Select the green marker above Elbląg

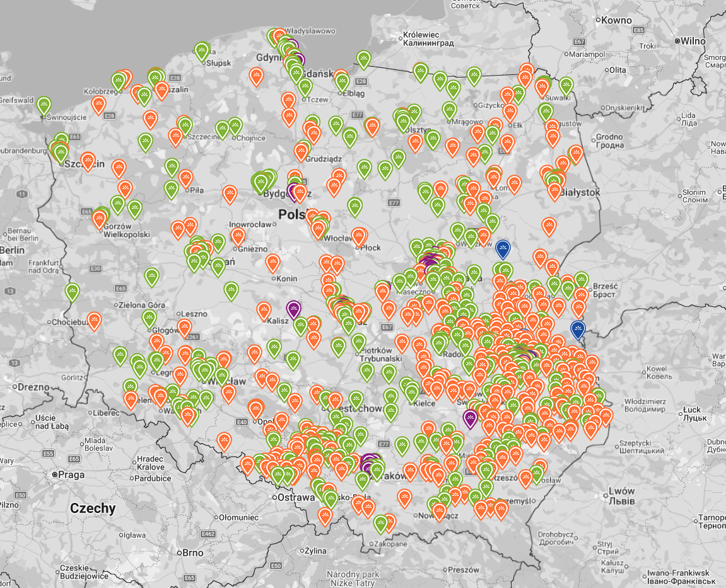(342, 83)
